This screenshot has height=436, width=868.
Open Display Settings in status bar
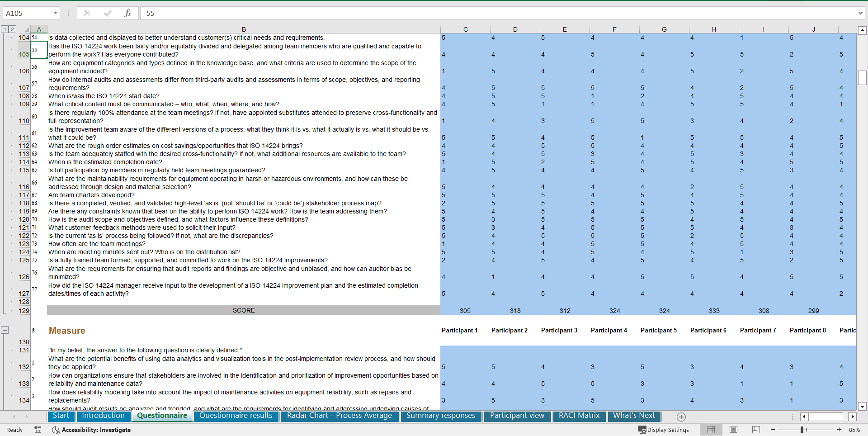coord(664,430)
